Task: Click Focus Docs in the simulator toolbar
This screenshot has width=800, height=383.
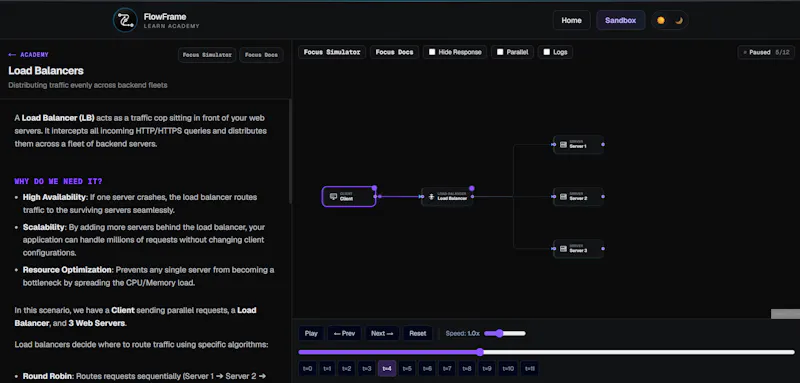Action: click(x=394, y=52)
